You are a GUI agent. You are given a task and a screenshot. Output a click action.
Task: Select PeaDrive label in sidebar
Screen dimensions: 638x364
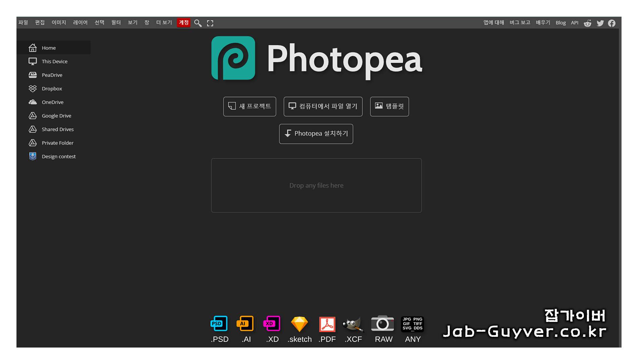(x=52, y=75)
